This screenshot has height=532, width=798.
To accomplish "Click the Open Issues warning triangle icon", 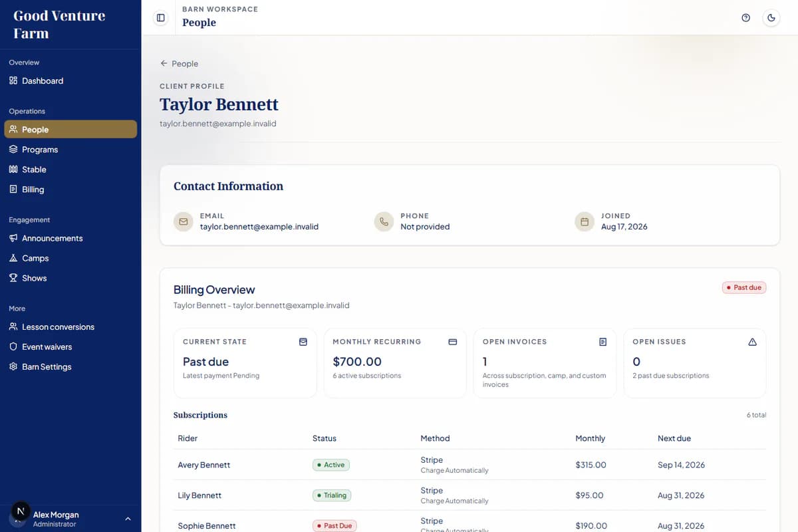I will [x=752, y=342].
